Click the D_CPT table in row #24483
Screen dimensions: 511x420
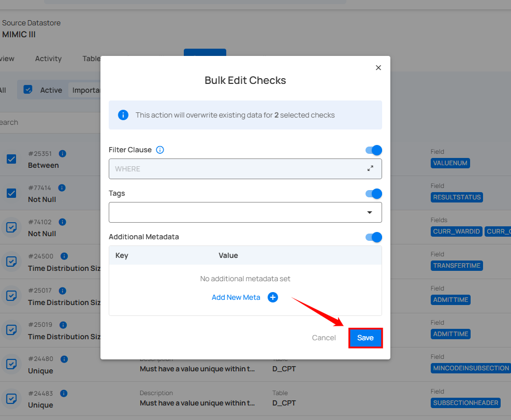(284, 403)
